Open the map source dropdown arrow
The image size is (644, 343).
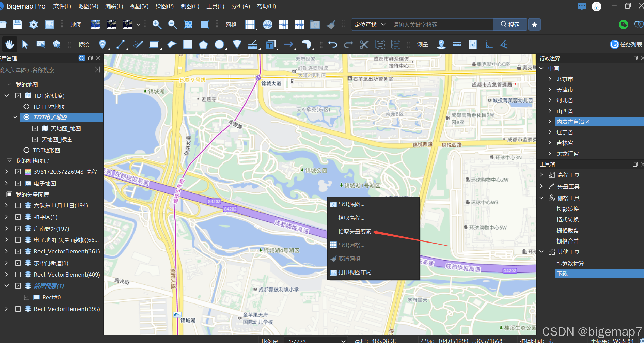pos(138,25)
